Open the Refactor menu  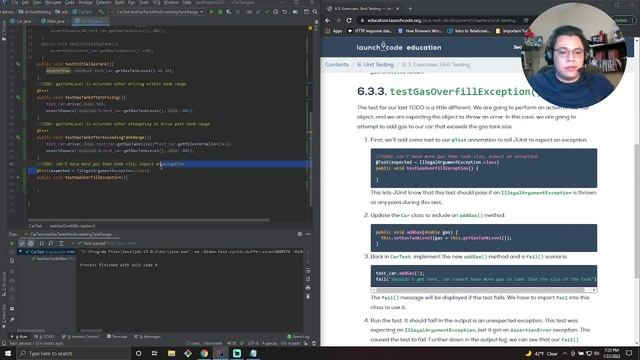[x=103, y=2]
